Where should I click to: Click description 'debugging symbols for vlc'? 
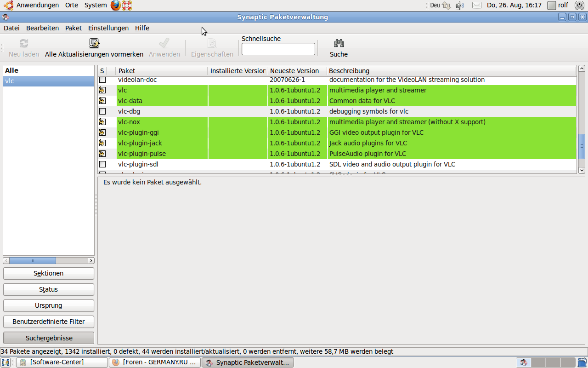[369, 111]
